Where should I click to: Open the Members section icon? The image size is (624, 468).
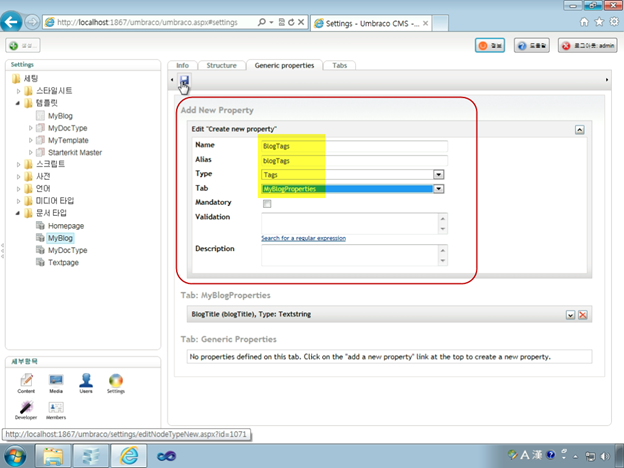[56, 410]
